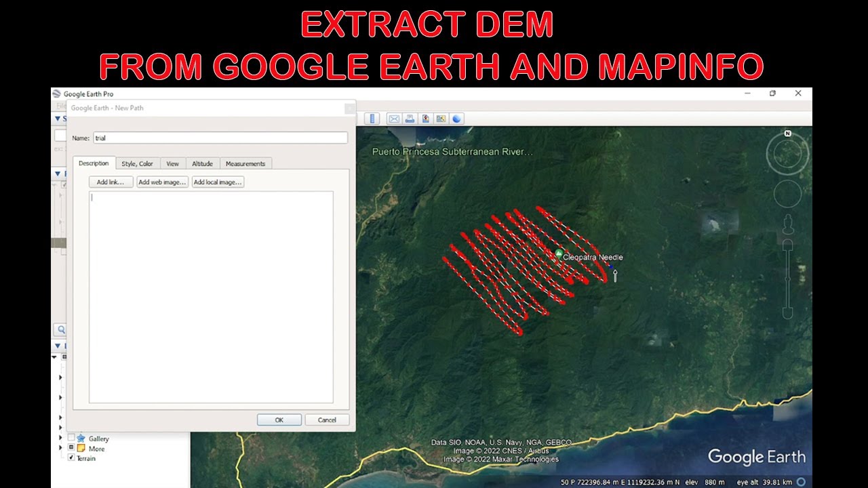Open the Measurements tab
The image size is (868, 488).
point(245,163)
